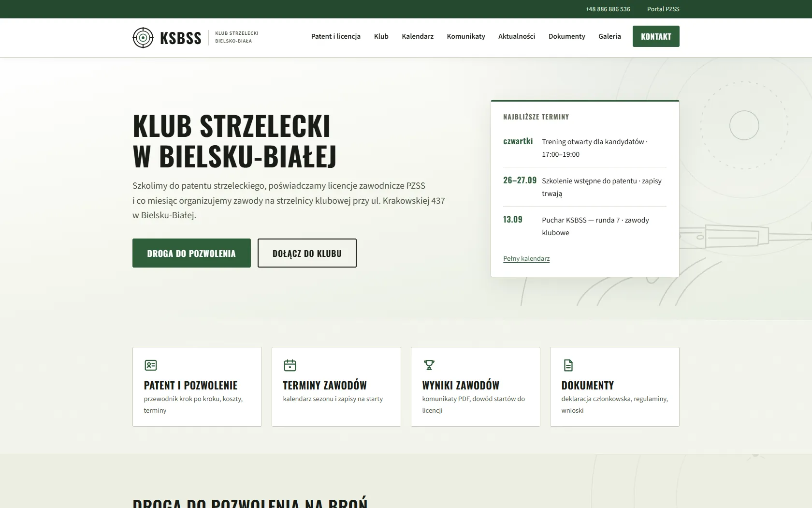
Task: Click the KSBSS target logo icon
Action: pos(143,38)
